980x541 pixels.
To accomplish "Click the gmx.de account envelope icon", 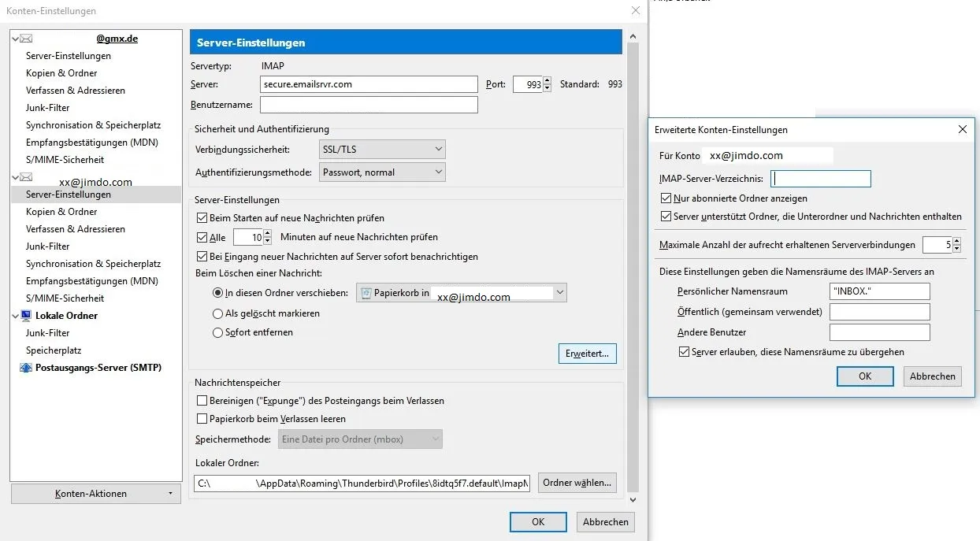I will (x=26, y=38).
